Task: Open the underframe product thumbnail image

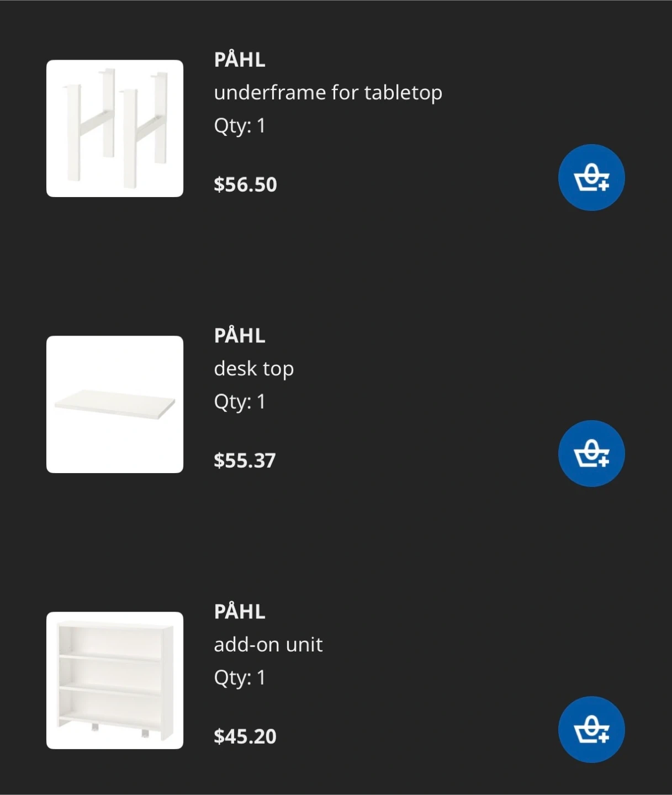Action: (115, 128)
